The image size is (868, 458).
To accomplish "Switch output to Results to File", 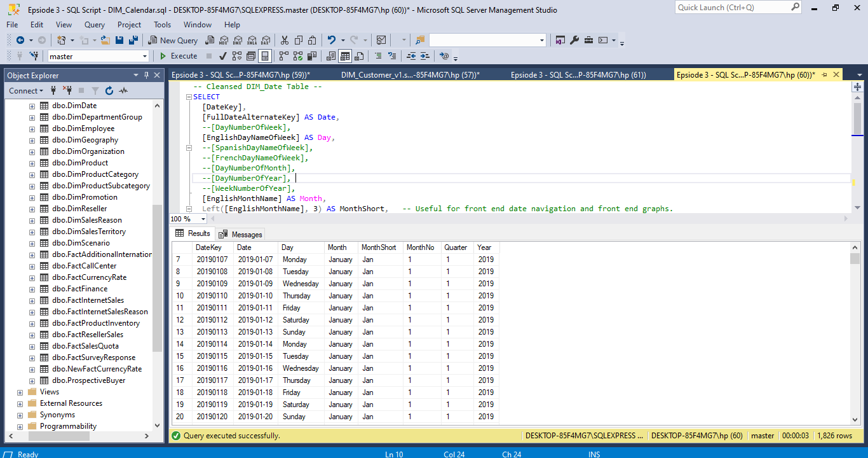I will [359, 56].
